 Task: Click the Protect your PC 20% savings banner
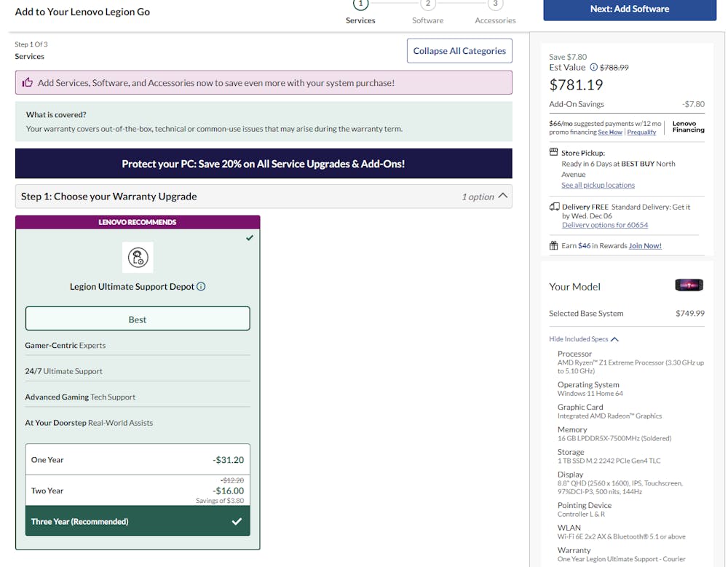click(264, 164)
